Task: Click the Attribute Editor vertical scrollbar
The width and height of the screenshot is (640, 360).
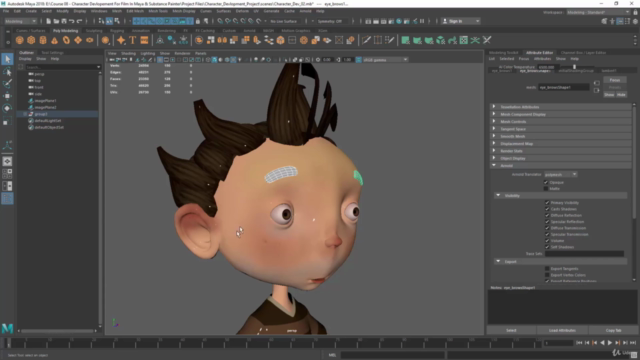Action: pyautogui.click(x=634, y=192)
